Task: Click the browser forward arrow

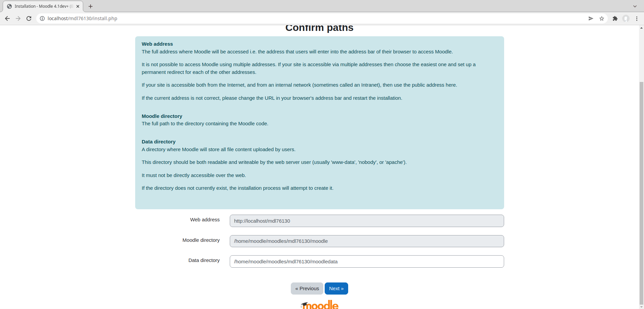Action: click(18, 18)
